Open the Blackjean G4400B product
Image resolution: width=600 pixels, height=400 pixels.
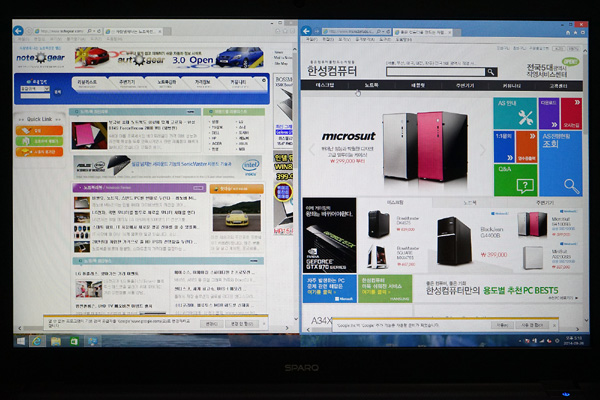point(474,241)
